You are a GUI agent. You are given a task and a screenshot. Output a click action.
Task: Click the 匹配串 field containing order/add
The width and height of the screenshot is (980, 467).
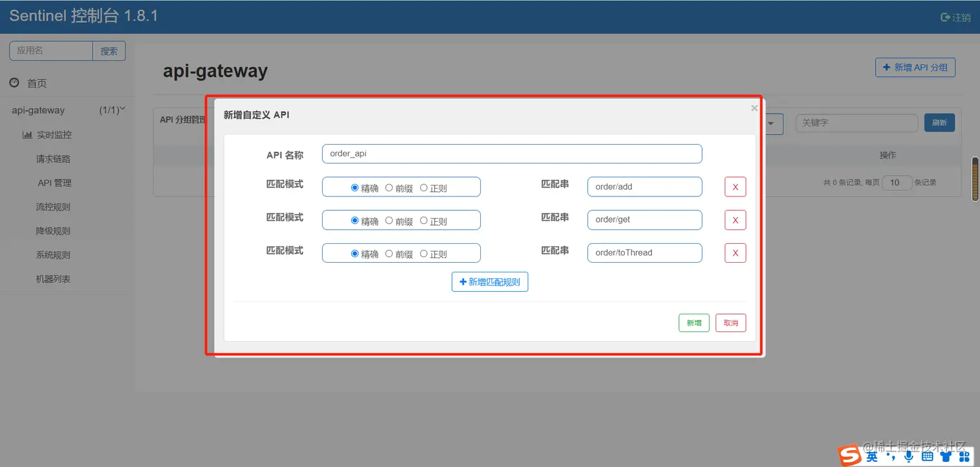645,187
